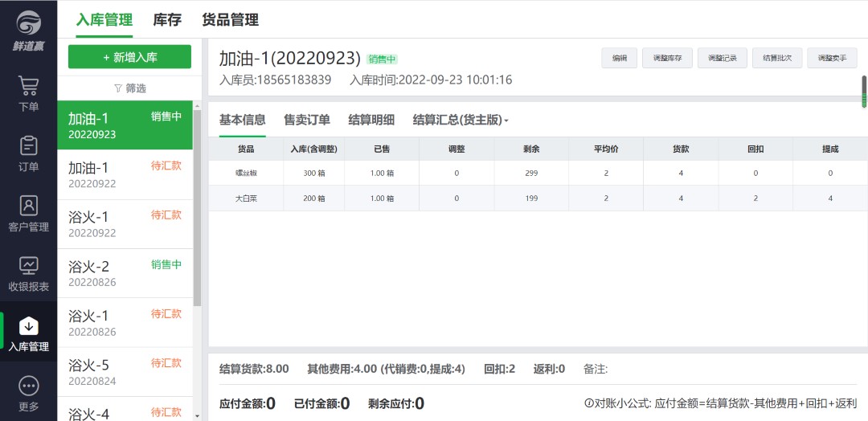Click the 鲜道赢 logo icon
Image resolution: width=868 pixels, height=421 pixels.
28,23
